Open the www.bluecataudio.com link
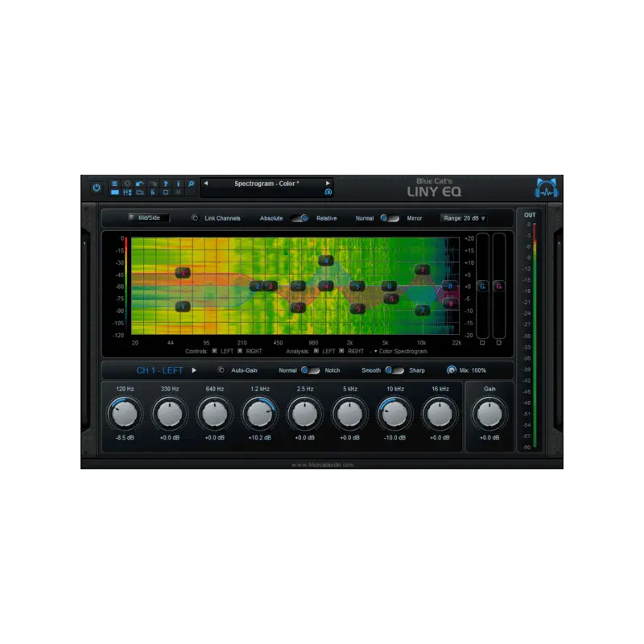 323,464
